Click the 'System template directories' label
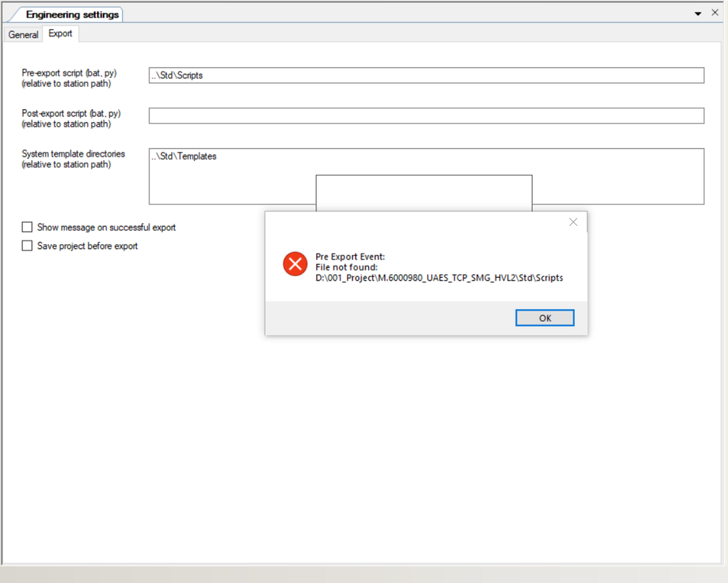Viewport: 728px width, 583px height. (x=74, y=154)
